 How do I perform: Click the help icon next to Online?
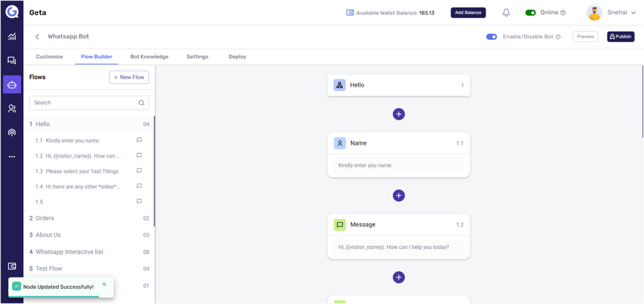click(563, 13)
